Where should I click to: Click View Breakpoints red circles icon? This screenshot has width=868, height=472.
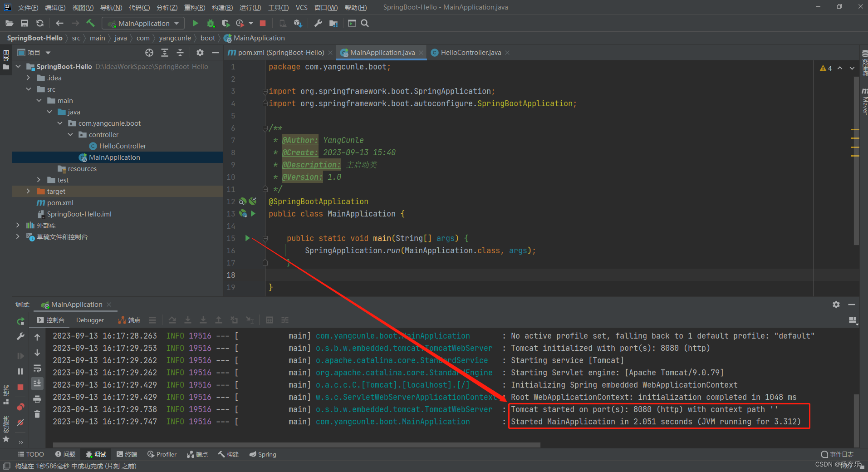20,407
